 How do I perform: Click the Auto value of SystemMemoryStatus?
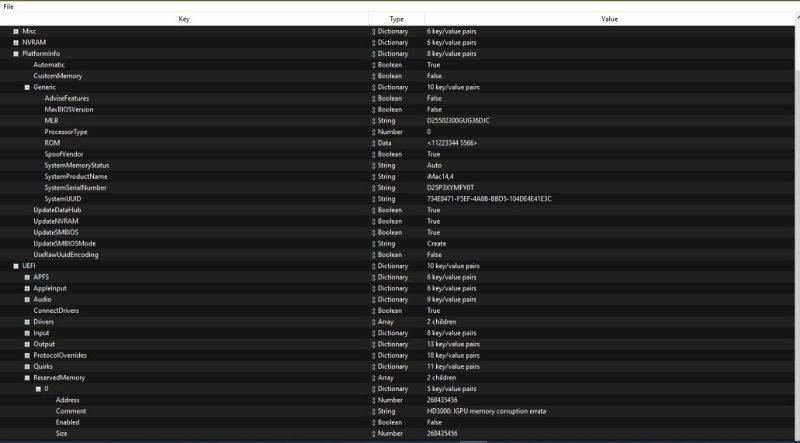point(434,165)
